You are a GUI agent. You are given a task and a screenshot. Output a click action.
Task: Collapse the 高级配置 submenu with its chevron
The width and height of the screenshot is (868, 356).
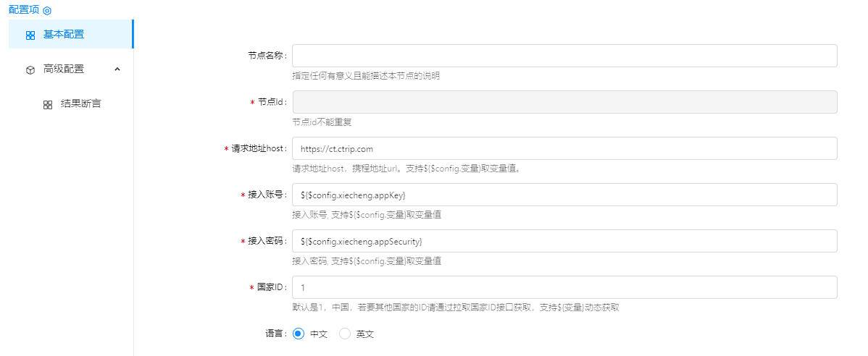117,69
